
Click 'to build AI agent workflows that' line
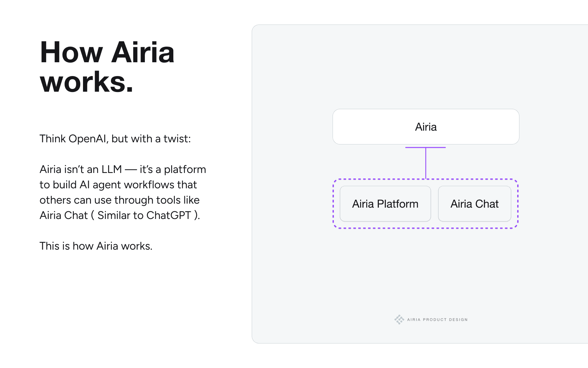click(x=118, y=185)
